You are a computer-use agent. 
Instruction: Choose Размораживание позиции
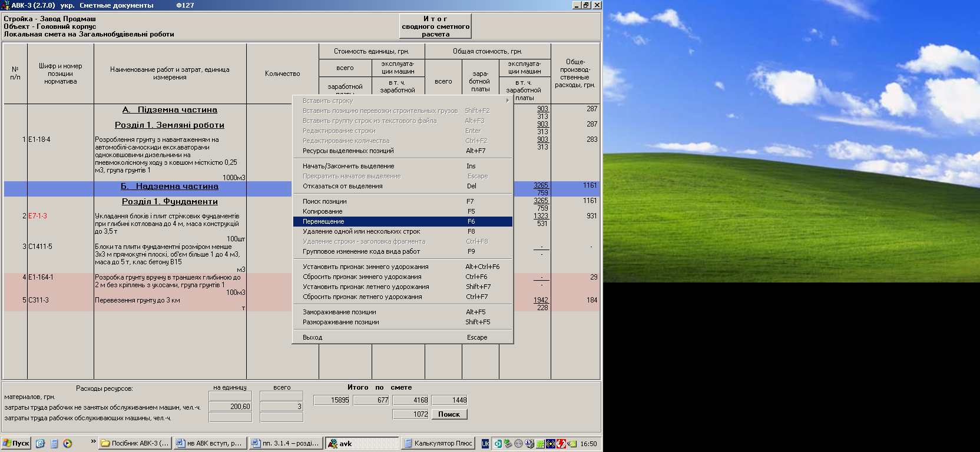coord(403,322)
